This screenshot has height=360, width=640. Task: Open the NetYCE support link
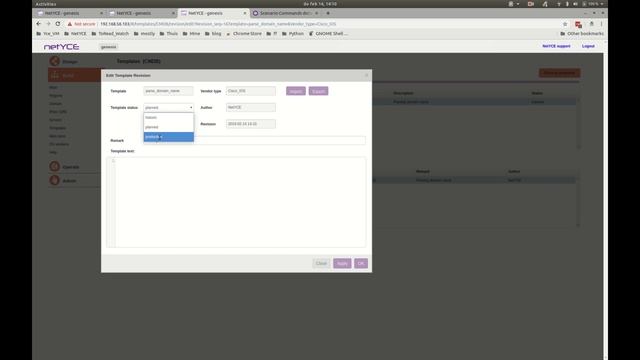point(556,46)
